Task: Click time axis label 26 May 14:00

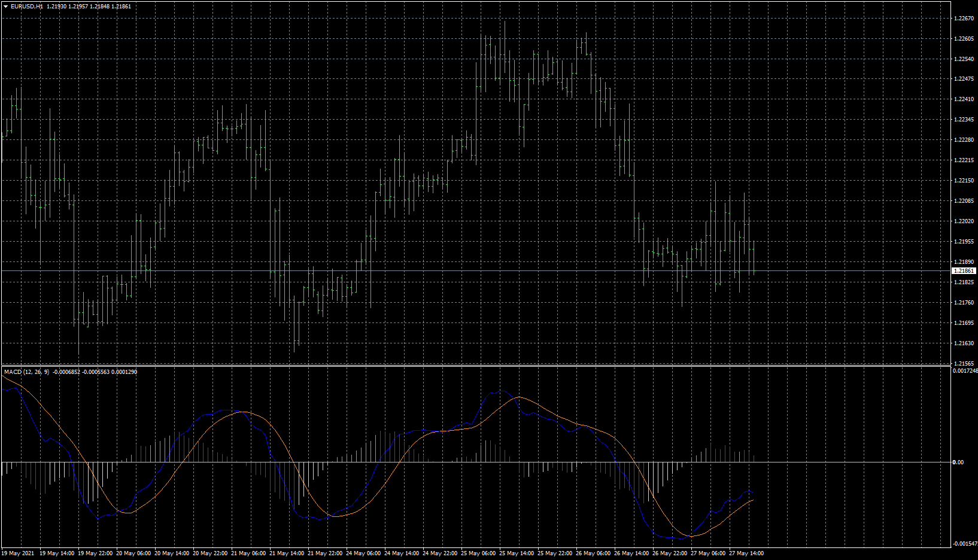Action: tap(631, 553)
